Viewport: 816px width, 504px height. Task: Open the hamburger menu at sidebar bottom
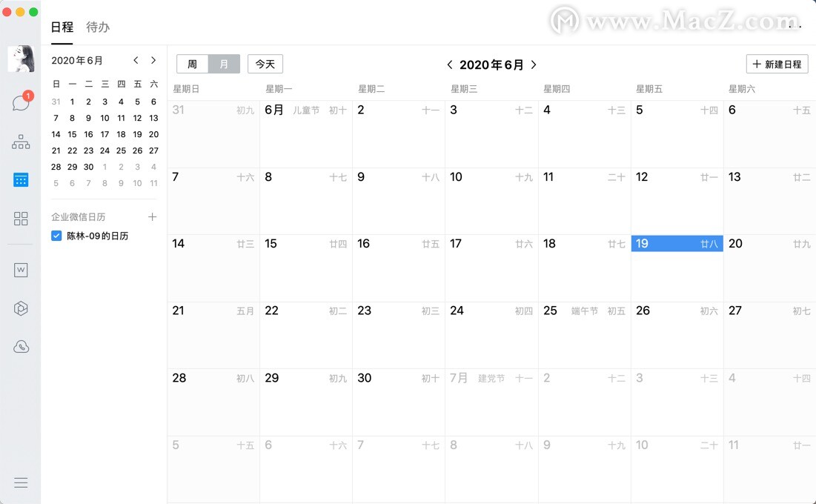coord(21,483)
